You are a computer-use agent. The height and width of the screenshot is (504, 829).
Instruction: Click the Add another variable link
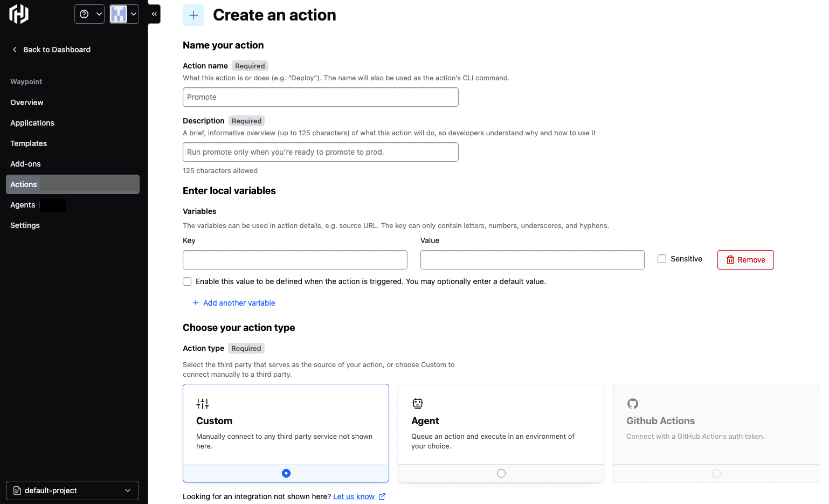(239, 303)
